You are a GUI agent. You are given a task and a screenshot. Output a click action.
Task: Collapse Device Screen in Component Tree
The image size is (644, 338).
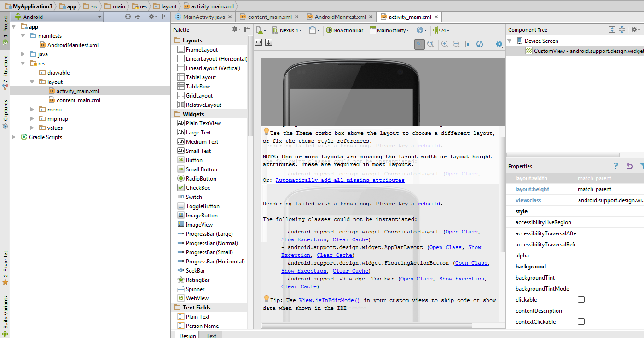tap(510, 41)
